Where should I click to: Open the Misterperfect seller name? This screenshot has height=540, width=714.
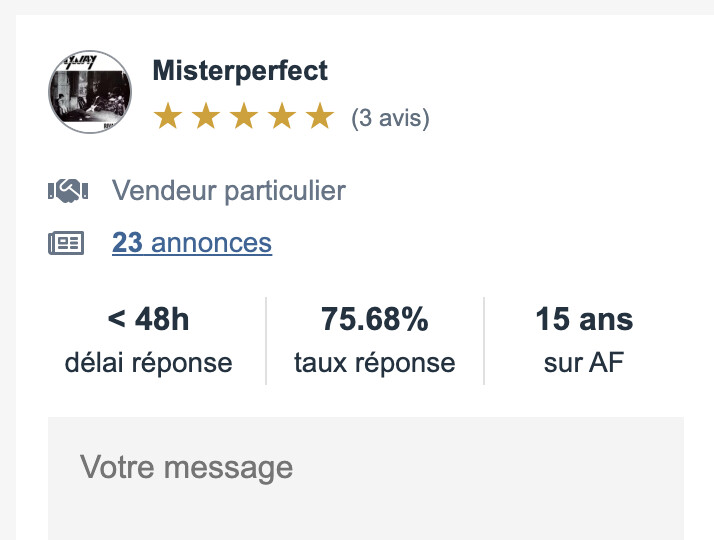pyautogui.click(x=240, y=71)
